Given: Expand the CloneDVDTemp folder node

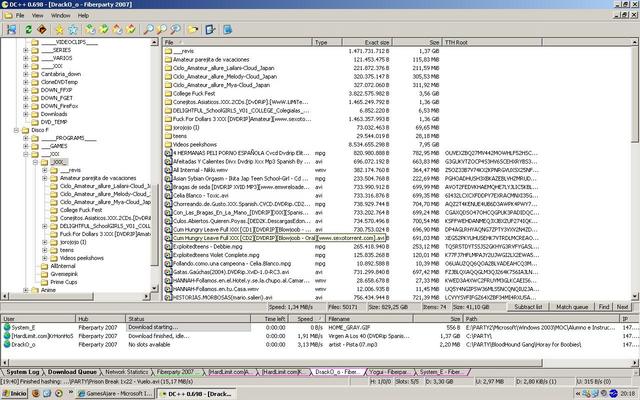Looking at the screenshot, I should click(x=26, y=82).
